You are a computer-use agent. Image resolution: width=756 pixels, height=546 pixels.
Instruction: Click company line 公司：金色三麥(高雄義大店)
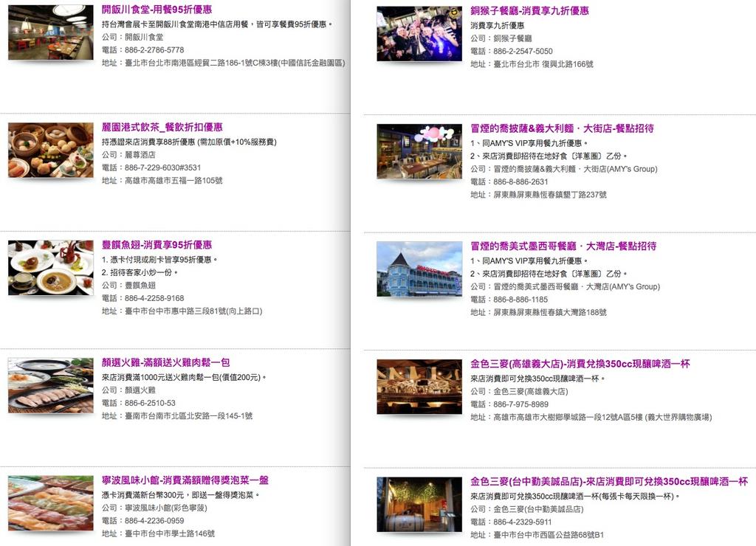tap(519, 391)
